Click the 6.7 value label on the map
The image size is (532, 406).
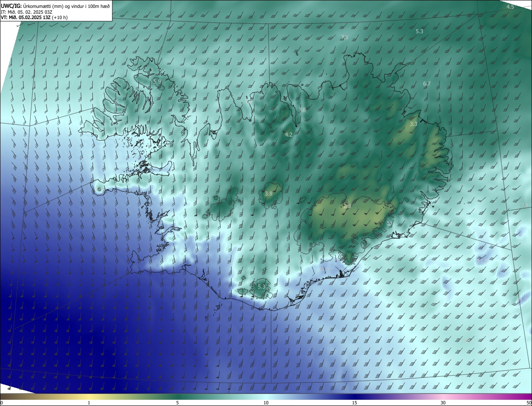(426, 83)
